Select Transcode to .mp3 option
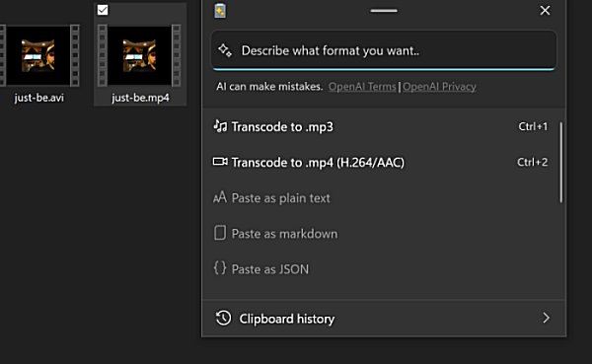 pyautogui.click(x=381, y=126)
